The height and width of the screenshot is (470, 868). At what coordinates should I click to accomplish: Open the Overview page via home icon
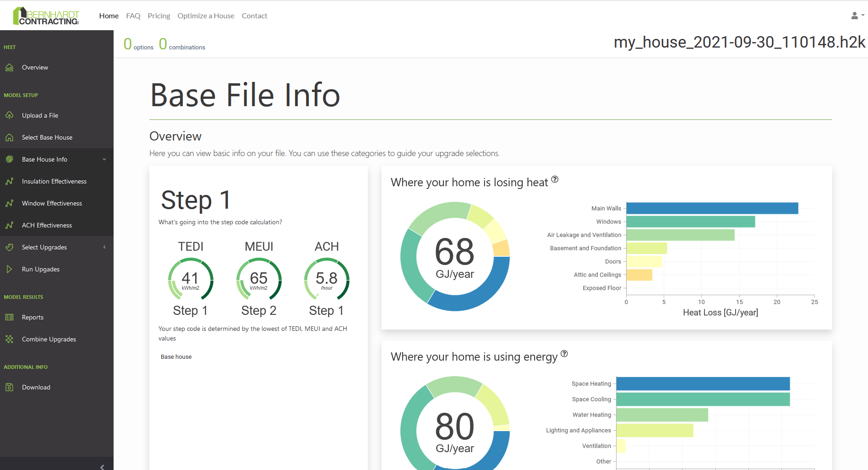[10, 67]
